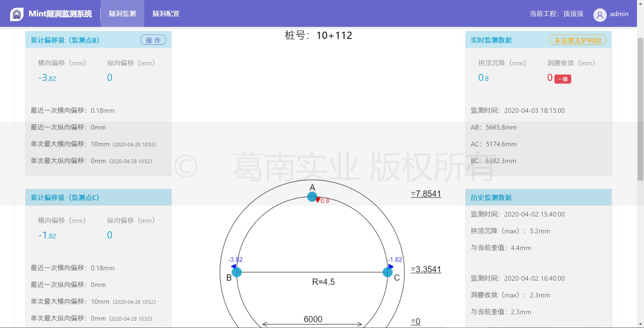The image size is (644, 328).
Task: Click 最近一次横向偏移 0.18mm in panel C
Action: coord(72,268)
